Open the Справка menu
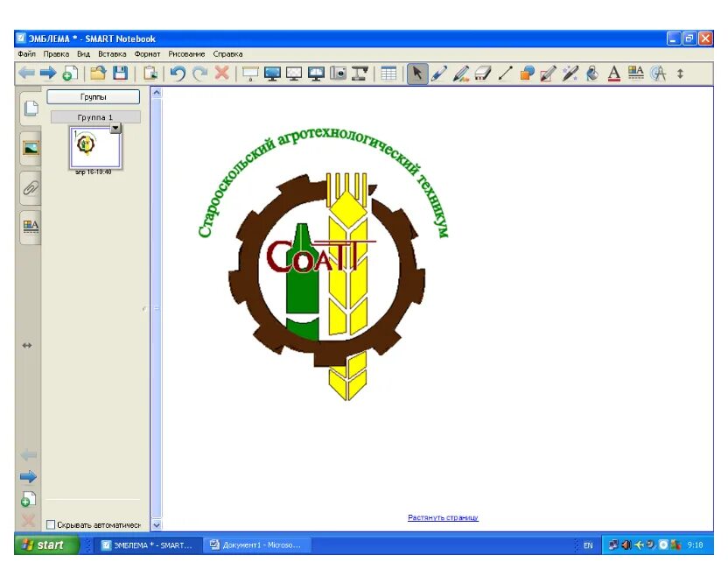Screen dimensions: 728x569 click(228, 54)
